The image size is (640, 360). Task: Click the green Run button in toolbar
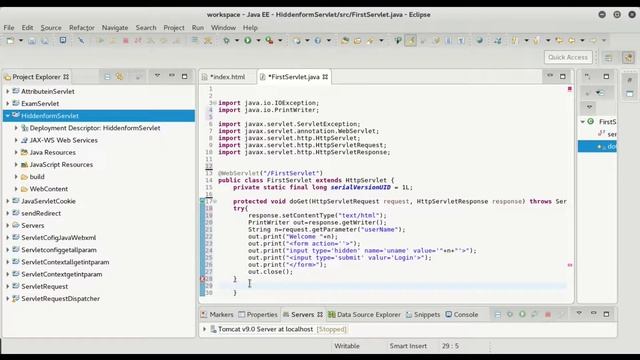pyautogui.click(x=248, y=40)
